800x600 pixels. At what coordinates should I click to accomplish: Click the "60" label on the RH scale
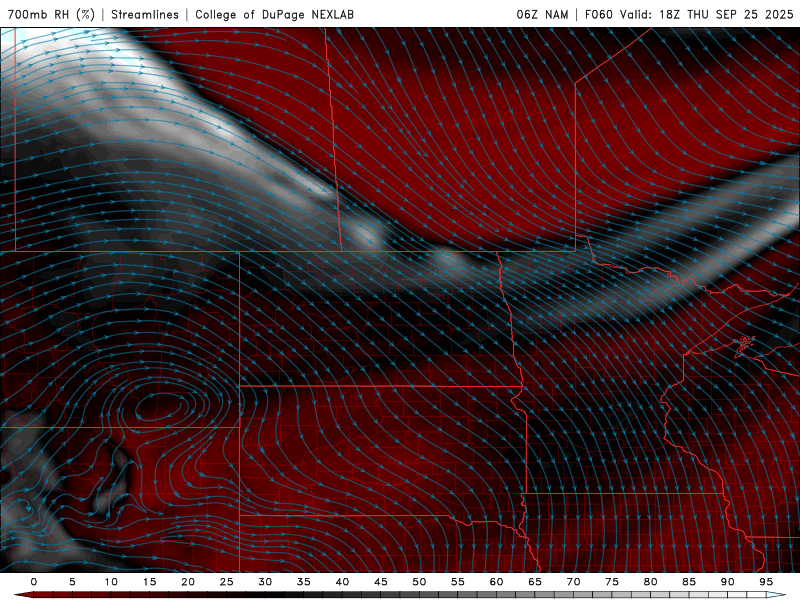click(496, 582)
